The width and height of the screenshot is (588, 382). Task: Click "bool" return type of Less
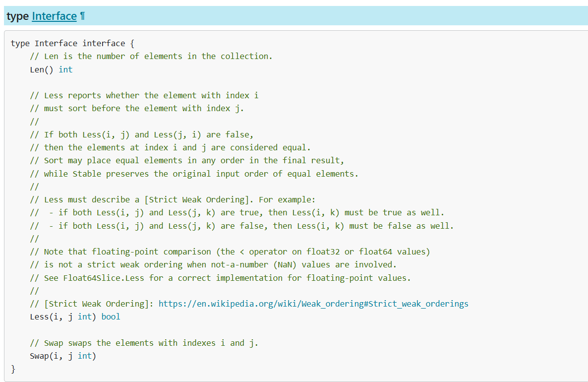point(111,317)
